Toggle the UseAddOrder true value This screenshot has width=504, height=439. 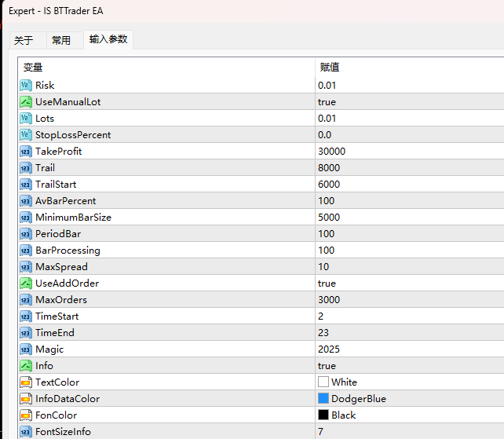pos(327,284)
